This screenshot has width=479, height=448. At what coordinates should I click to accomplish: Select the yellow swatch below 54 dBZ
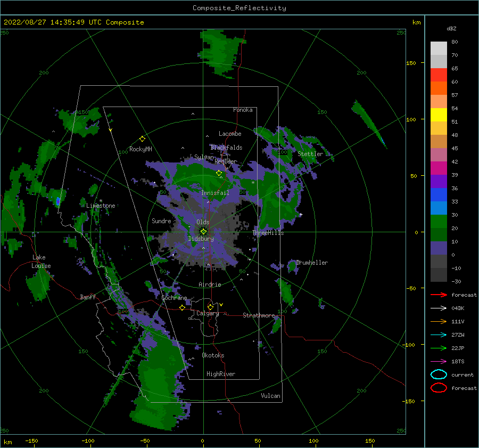coord(439,115)
